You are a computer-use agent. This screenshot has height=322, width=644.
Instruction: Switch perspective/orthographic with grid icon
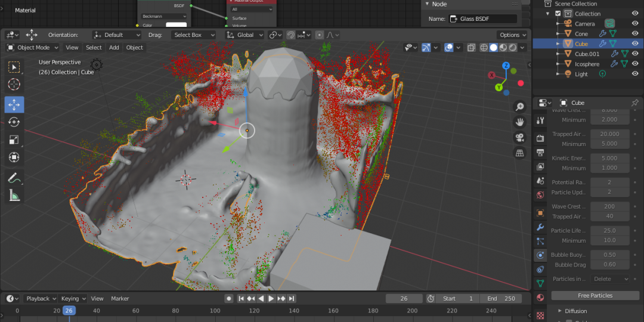(x=520, y=153)
